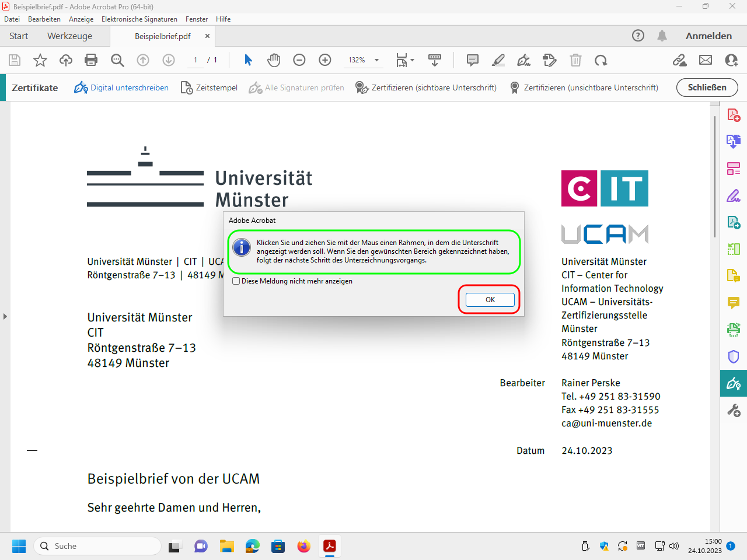Click the send by email envelope icon
Image resolution: width=747 pixels, height=560 pixels.
[x=706, y=60]
